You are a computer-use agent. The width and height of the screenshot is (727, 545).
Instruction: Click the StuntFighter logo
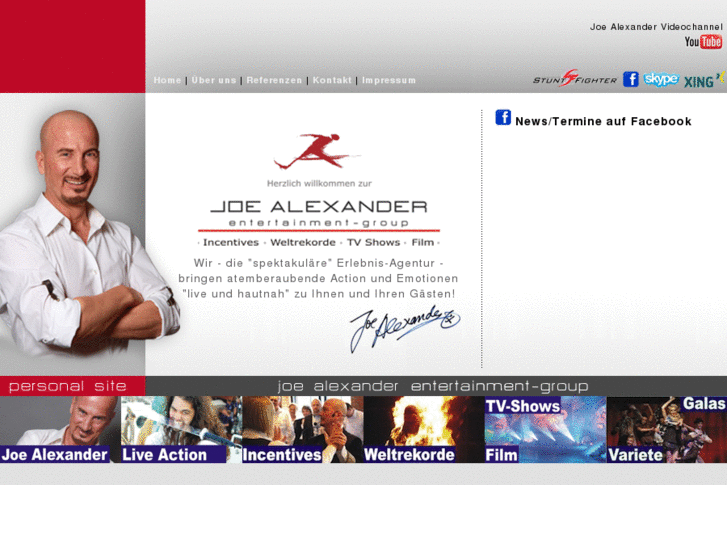point(574,79)
